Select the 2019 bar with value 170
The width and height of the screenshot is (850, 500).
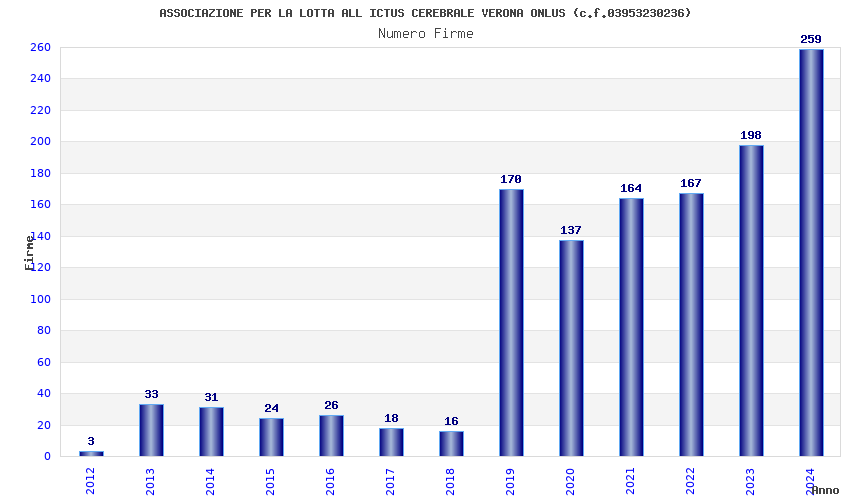[511, 323]
